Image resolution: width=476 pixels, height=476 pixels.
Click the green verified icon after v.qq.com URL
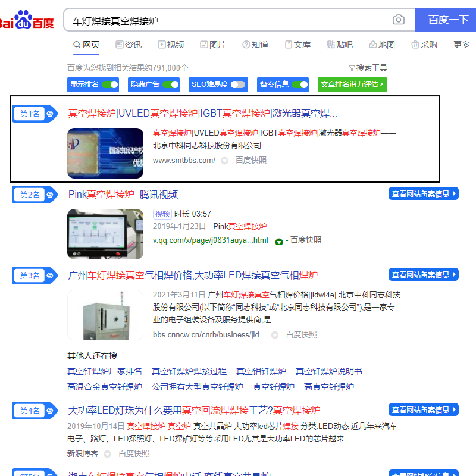[278, 242]
